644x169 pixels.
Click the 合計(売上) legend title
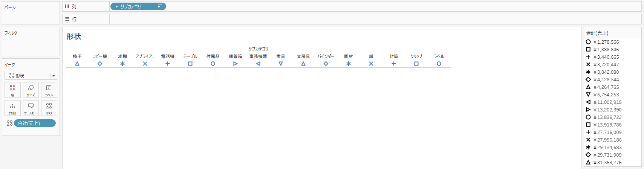point(597,33)
